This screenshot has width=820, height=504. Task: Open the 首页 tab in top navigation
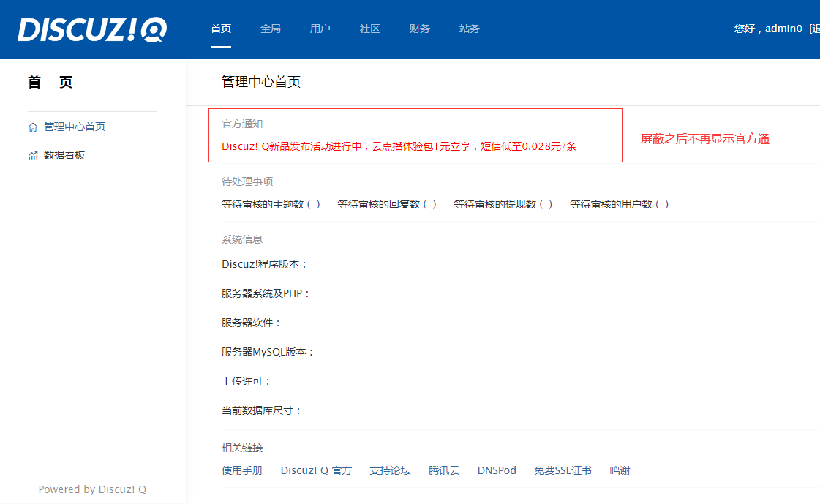pyautogui.click(x=221, y=29)
